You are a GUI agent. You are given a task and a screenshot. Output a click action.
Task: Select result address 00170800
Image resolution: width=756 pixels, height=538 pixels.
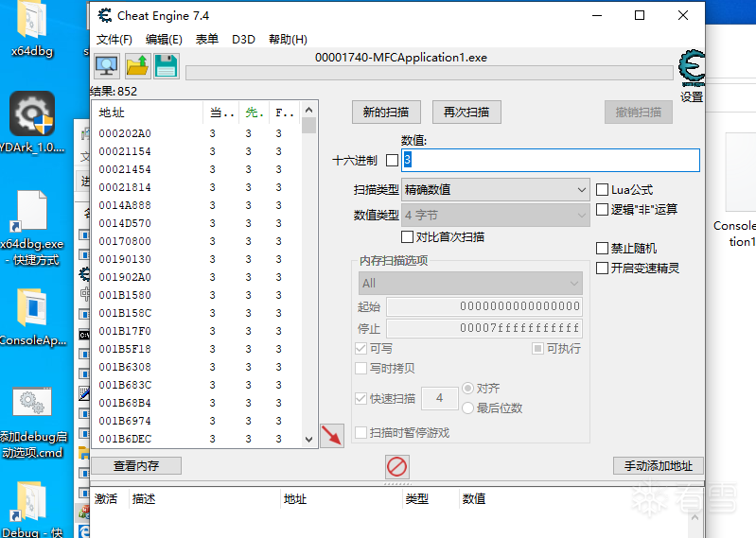click(x=125, y=241)
